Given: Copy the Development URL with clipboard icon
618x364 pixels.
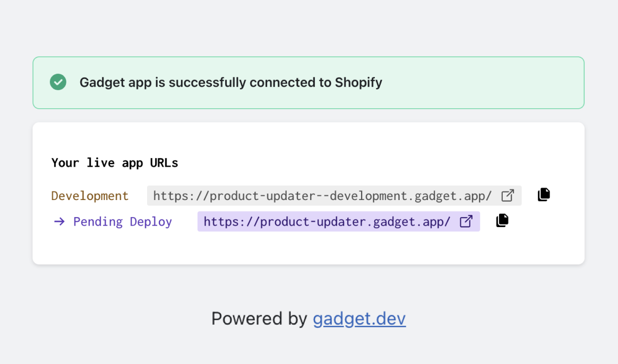Looking at the screenshot, I should pyautogui.click(x=544, y=195).
